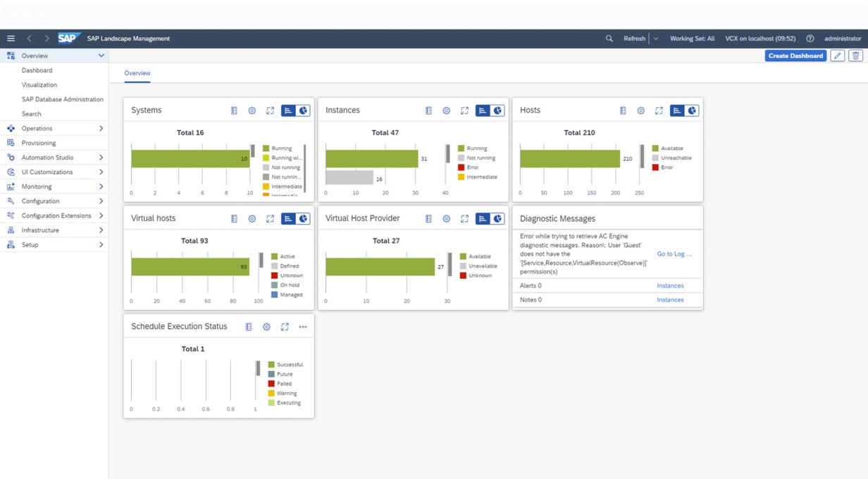The width and height of the screenshot is (868, 479).
Task: Toggle the hamburger navigation menu
Action: [11, 39]
